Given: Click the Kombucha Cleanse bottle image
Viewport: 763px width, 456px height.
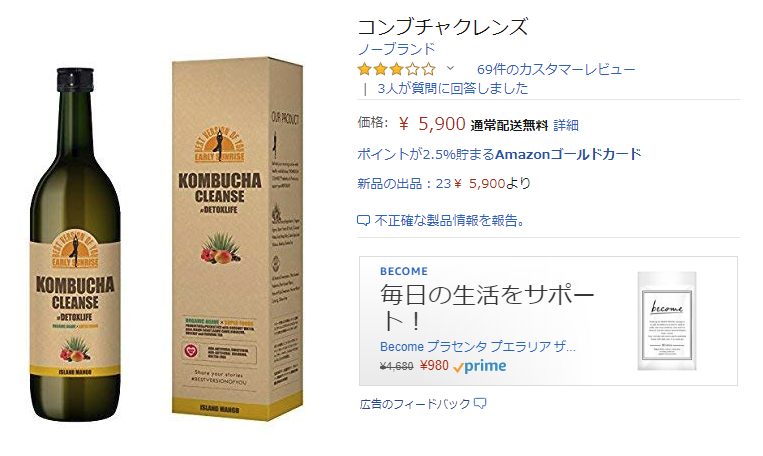Looking at the screenshot, I should click(75, 245).
